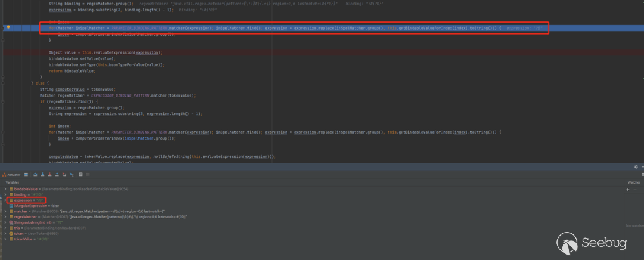Image resolution: width=644 pixels, height=260 pixels.
Task: Click the yellow lightbulb intention icon
Action: [8, 27]
